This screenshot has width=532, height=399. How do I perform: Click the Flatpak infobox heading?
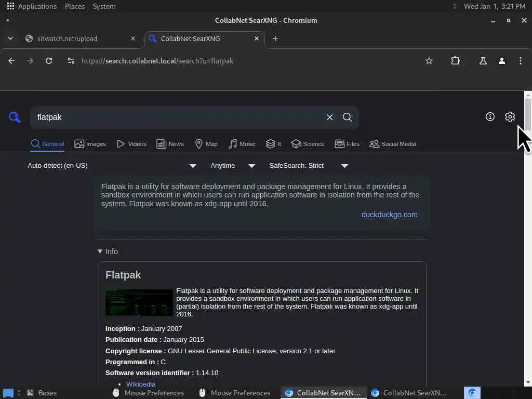[123, 275]
